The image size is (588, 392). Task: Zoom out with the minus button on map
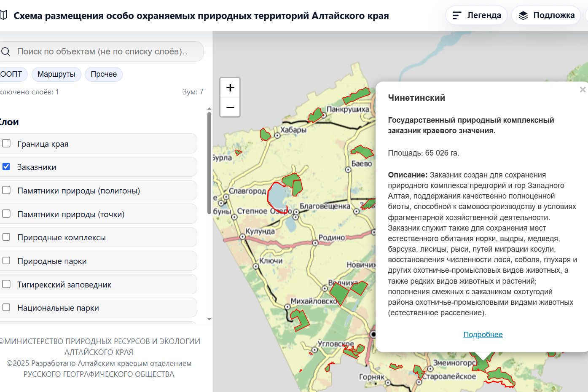[x=230, y=107]
